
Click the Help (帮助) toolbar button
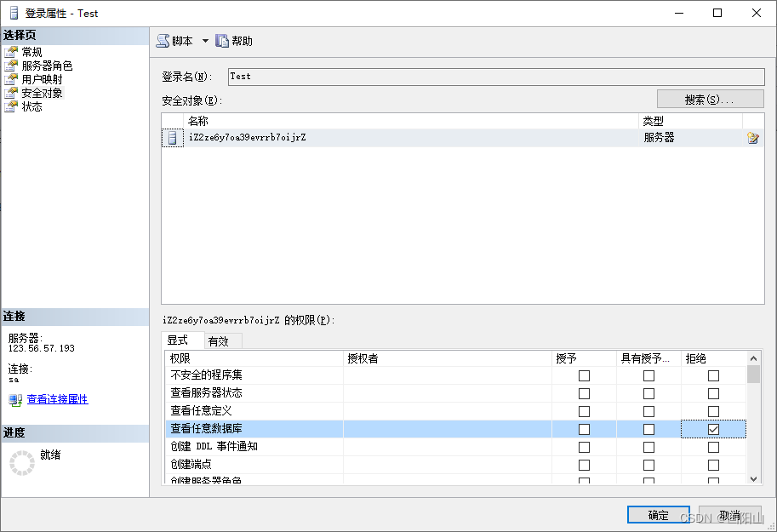click(234, 41)
